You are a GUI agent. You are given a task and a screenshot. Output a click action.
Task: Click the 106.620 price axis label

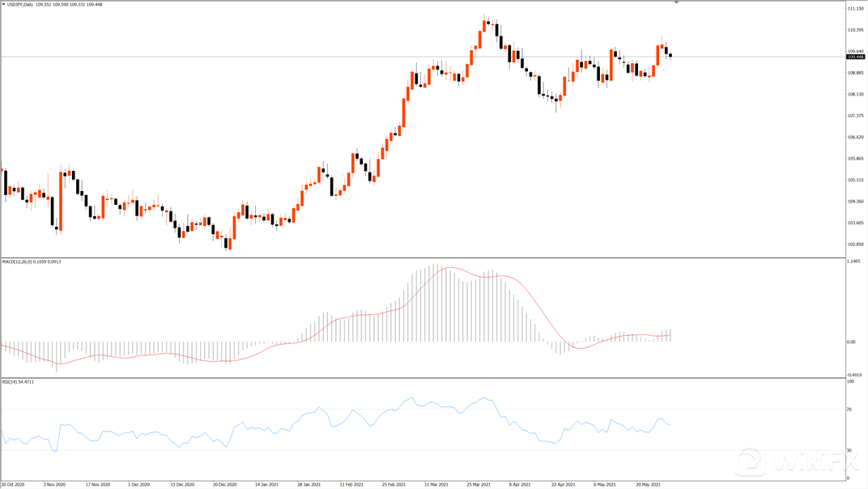(x=854, y=137)
